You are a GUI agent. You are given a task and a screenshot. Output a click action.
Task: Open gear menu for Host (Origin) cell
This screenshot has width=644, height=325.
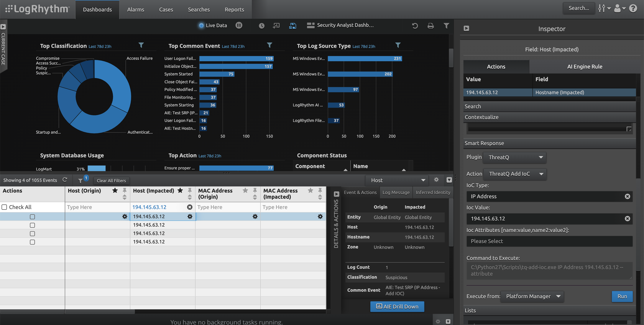pos(125,216)
